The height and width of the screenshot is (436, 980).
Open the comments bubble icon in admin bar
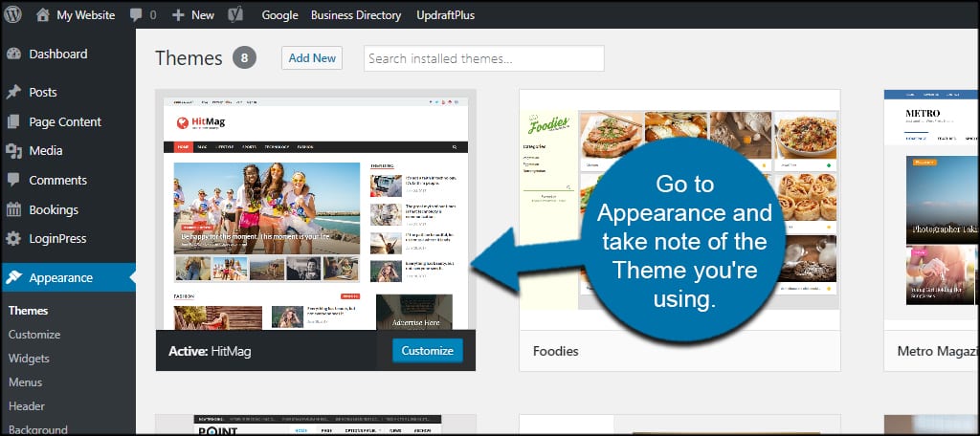[136, 15]
